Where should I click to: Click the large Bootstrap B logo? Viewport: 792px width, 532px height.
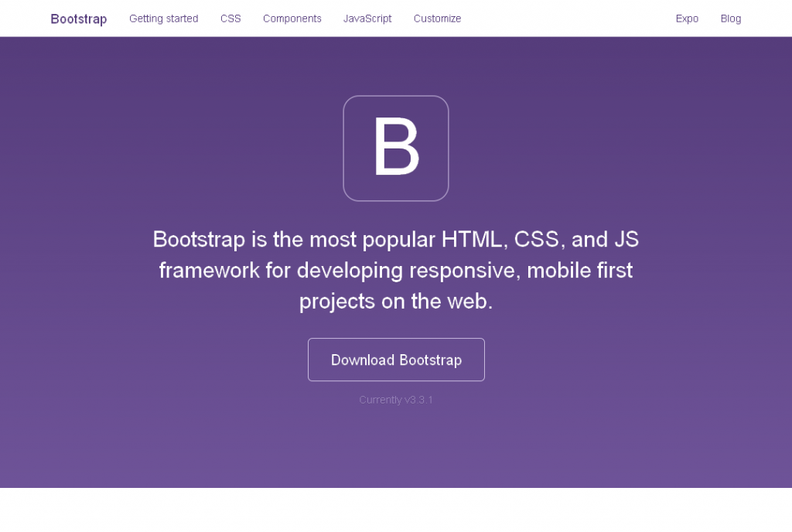(395, 148)
